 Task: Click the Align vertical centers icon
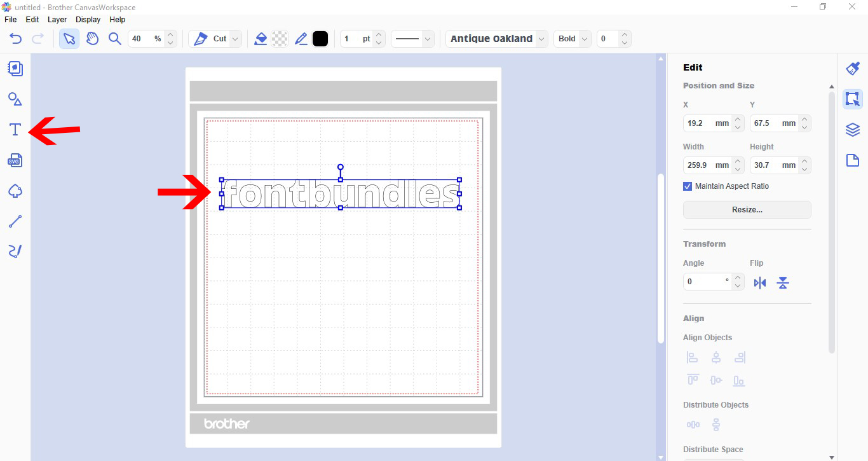pos(716,380)
